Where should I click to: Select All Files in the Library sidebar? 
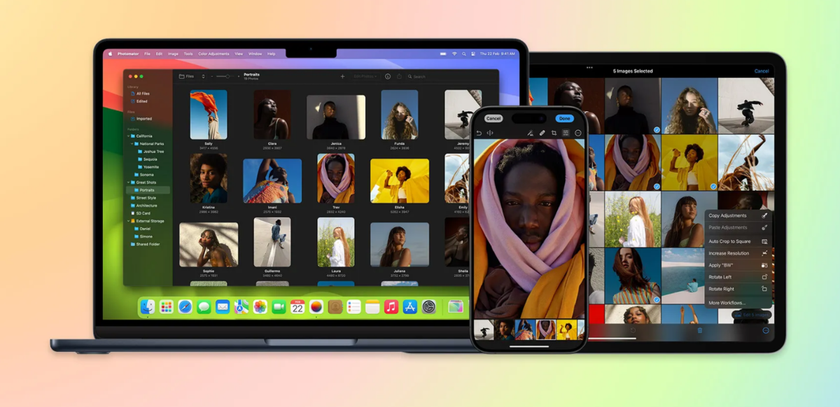148,94
